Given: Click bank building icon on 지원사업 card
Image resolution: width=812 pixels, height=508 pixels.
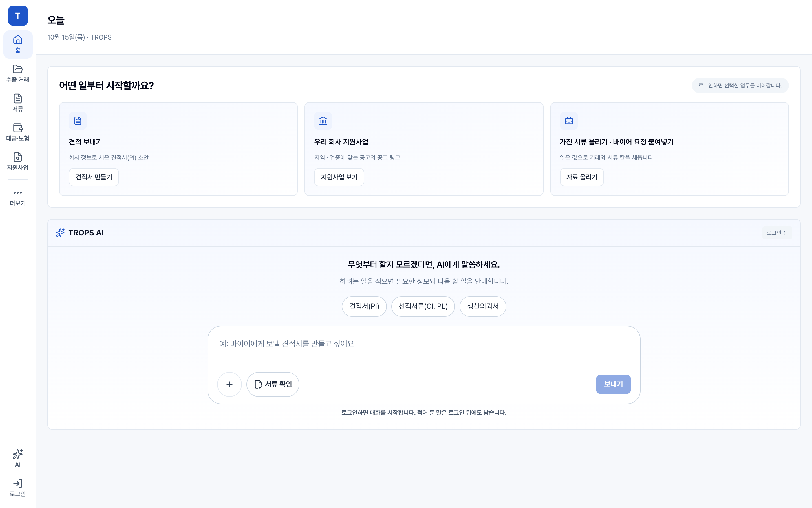Looking at the screenshot, I should 323,121.
